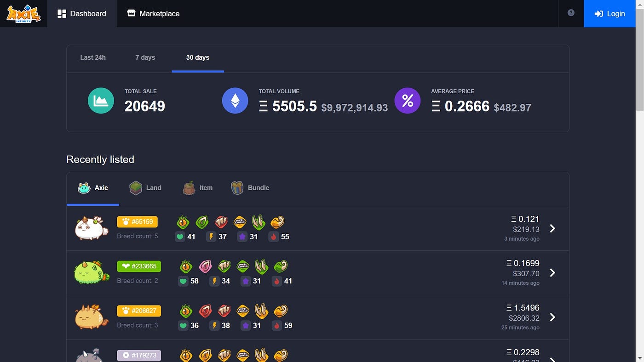Viewport: 644px width, 362px height.
Task: Click mouth part icon of Axie #65159
Action: 240,223
